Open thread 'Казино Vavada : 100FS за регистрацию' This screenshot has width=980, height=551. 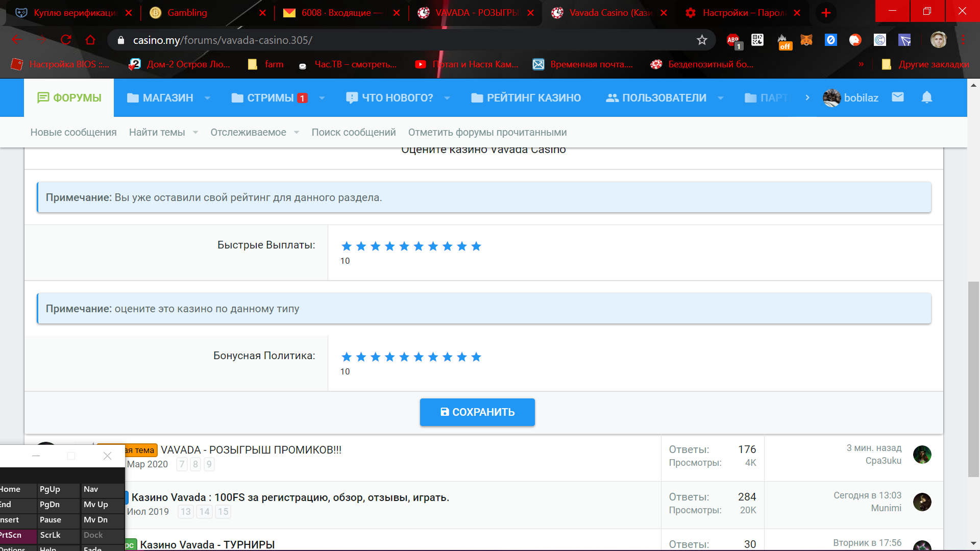[x=290, y=497]
